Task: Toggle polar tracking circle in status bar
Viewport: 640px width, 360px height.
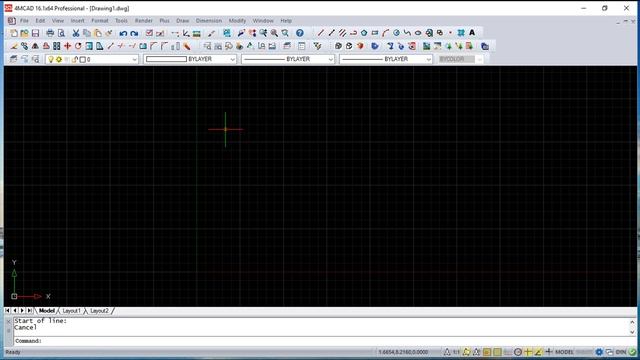Action: click(x=518, y=352)
